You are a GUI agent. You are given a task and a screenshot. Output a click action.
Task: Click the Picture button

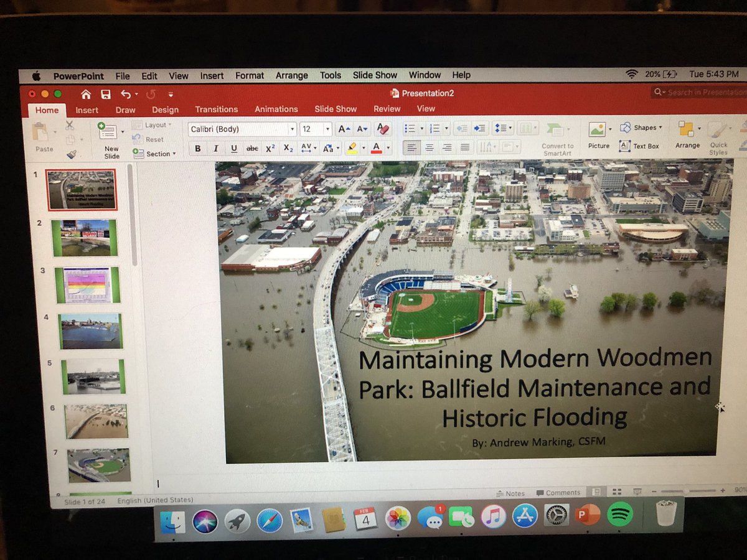point(599,135)
